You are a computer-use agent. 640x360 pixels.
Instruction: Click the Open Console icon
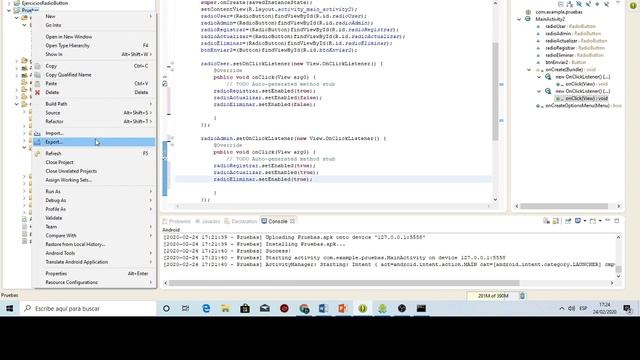pyautogui.click(x=593, y=221)
